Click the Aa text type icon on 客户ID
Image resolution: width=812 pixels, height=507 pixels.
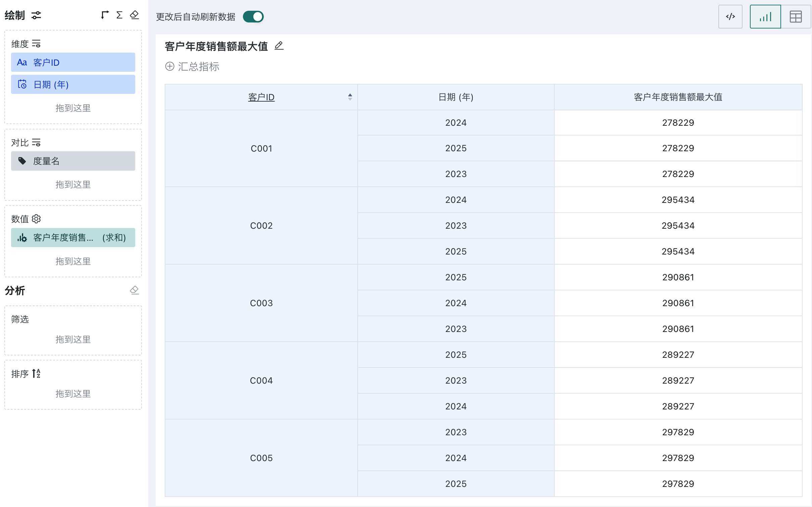point(22,62)
